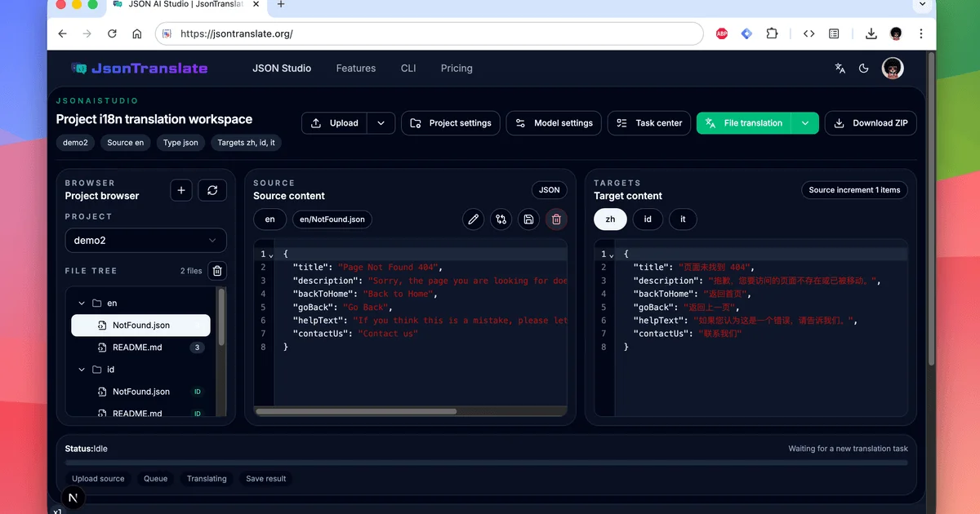Open the site language switcher icon
Viewport: 980px width, 514px height.
(840, 69)
